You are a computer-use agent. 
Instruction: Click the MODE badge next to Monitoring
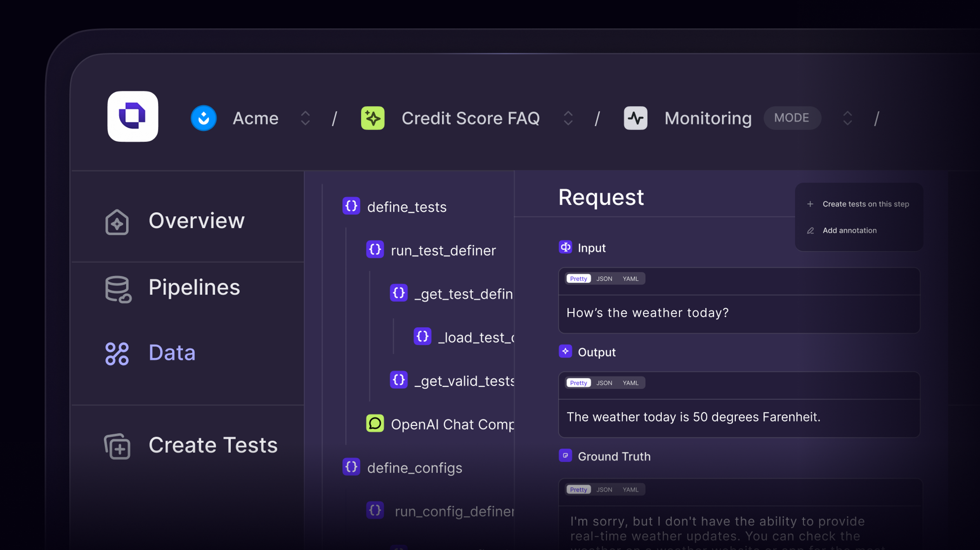[x=791, y=118]
